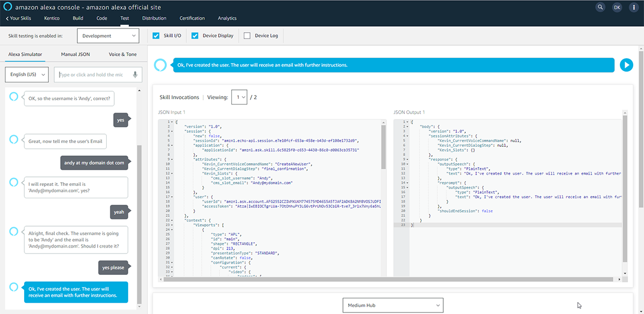Click the Alexa ring beside response banner

coord(160,65)
